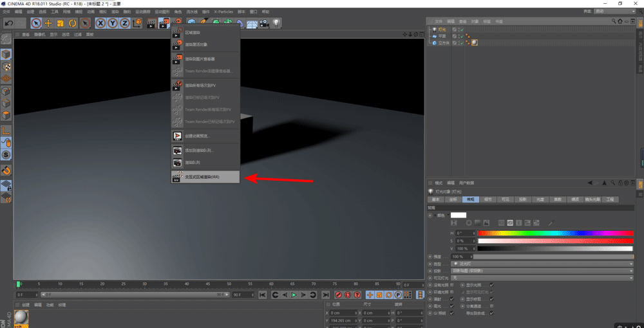Click the Render View clapperboard icon
644x328 pixels.
click(152, 23)
